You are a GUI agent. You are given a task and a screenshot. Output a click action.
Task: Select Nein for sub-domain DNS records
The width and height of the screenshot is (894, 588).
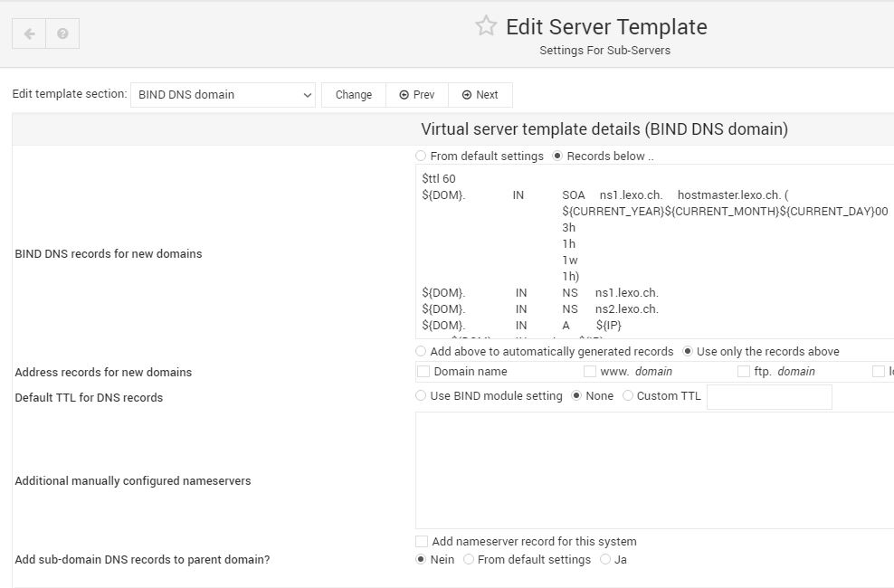(x=421, y=560)
